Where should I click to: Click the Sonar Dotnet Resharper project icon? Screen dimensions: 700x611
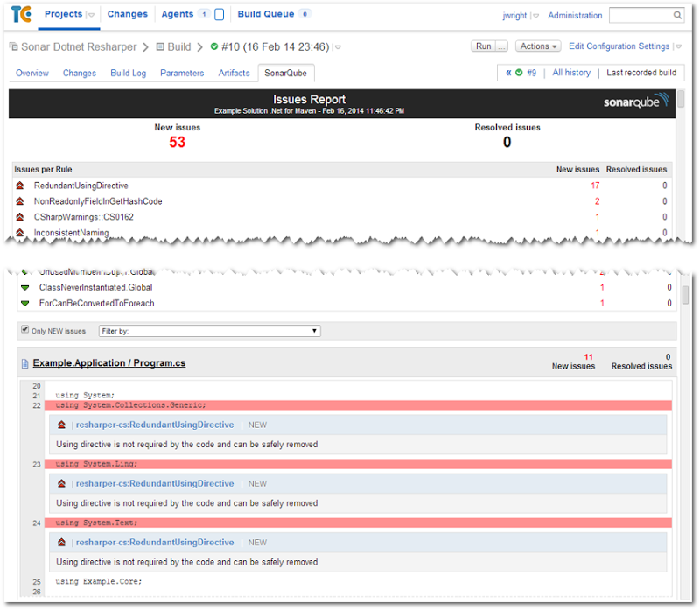tap(14, 47)
